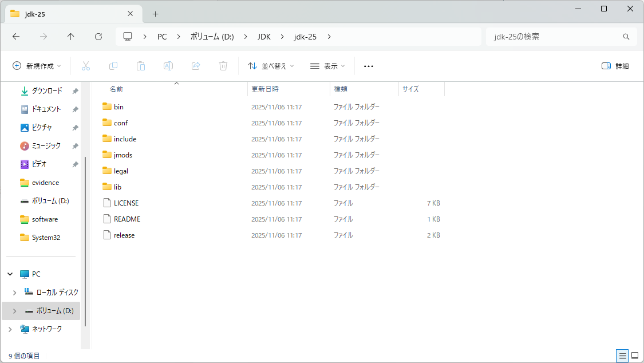The image size is (644, 363).
Task: Click the navigation pane scrollbar
Action: click(x=85, y=242)
